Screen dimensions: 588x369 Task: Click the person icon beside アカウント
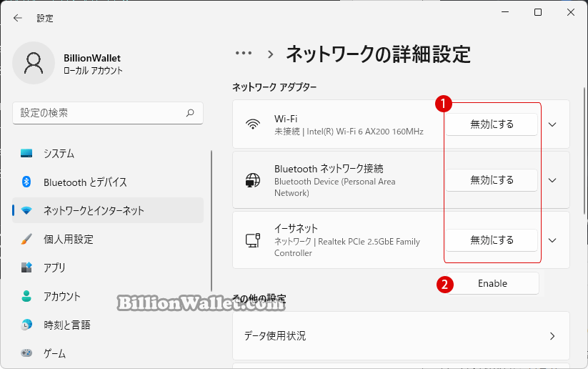(x=26, y=296)
